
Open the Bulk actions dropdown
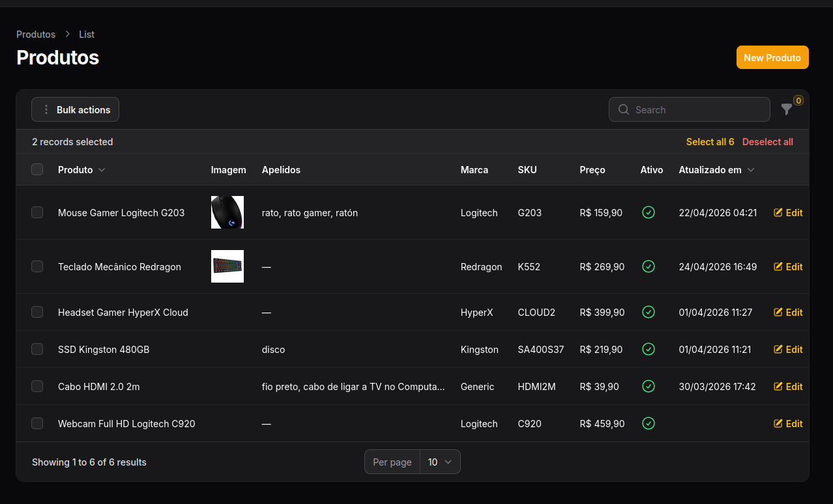[75, 109]
